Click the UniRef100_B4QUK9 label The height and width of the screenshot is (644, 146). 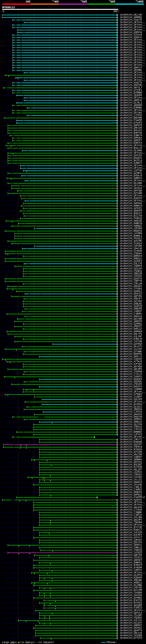click(131, 379)
